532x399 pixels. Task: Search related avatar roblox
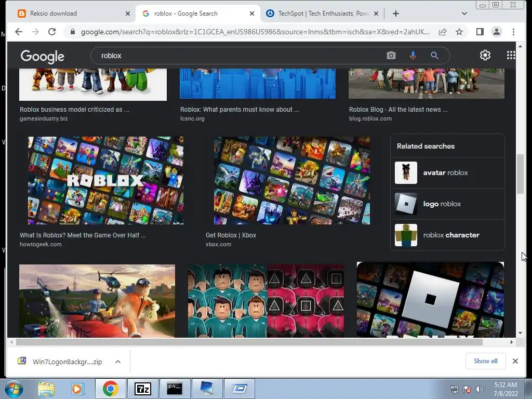coord(447,172)
